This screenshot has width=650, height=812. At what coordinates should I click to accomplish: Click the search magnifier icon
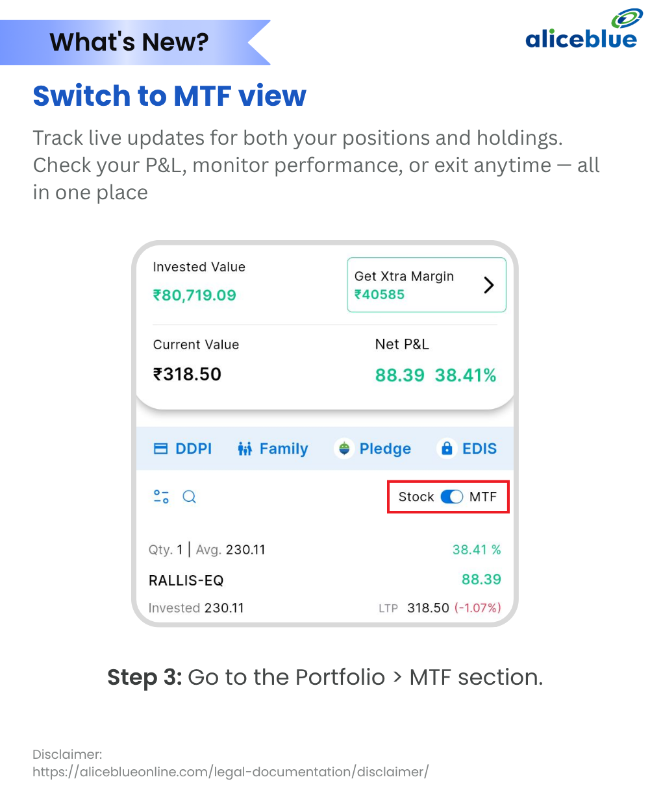190,497
